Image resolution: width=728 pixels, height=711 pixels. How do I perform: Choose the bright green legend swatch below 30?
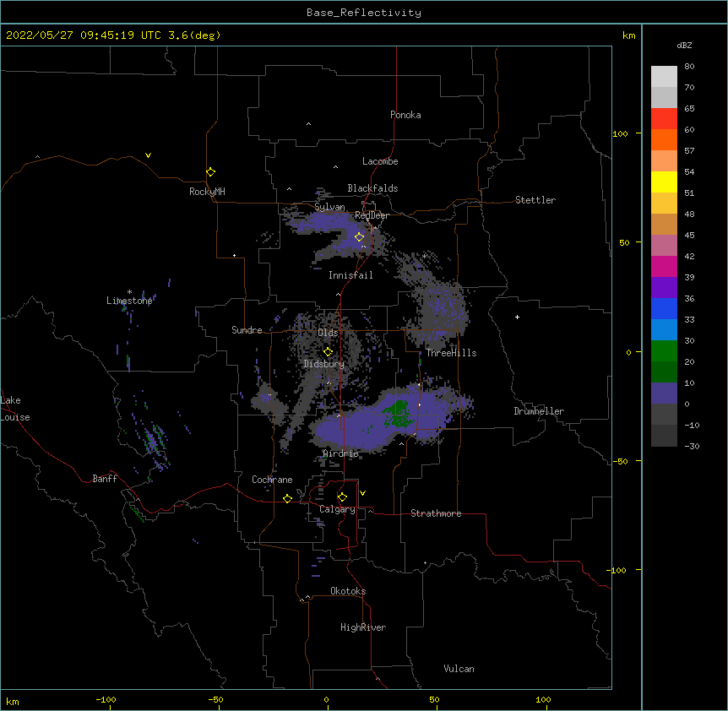point(664,351)
